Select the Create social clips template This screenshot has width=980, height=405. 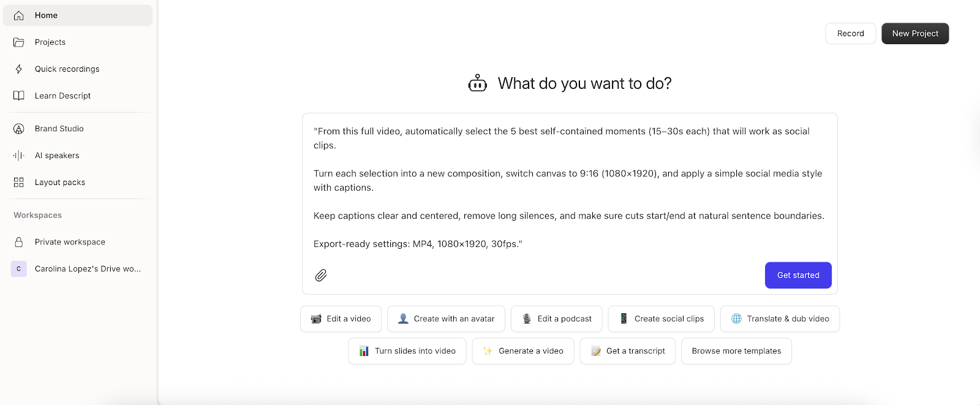661,319
